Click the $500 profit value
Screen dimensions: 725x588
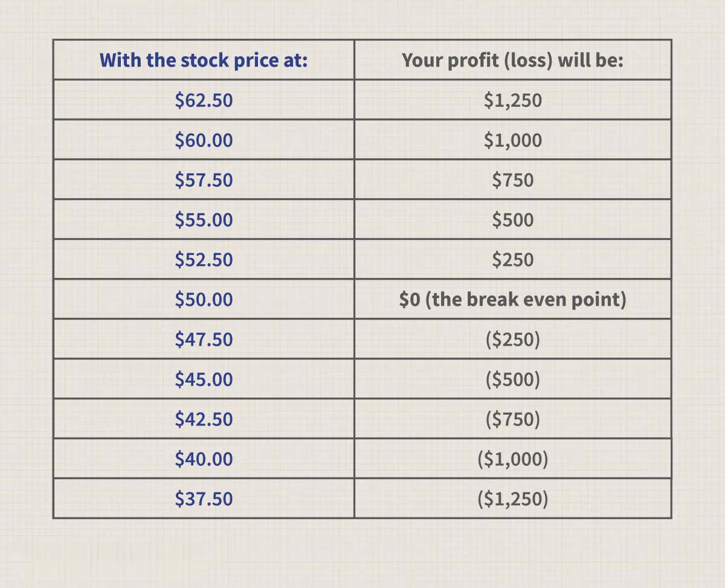(513, 219)
